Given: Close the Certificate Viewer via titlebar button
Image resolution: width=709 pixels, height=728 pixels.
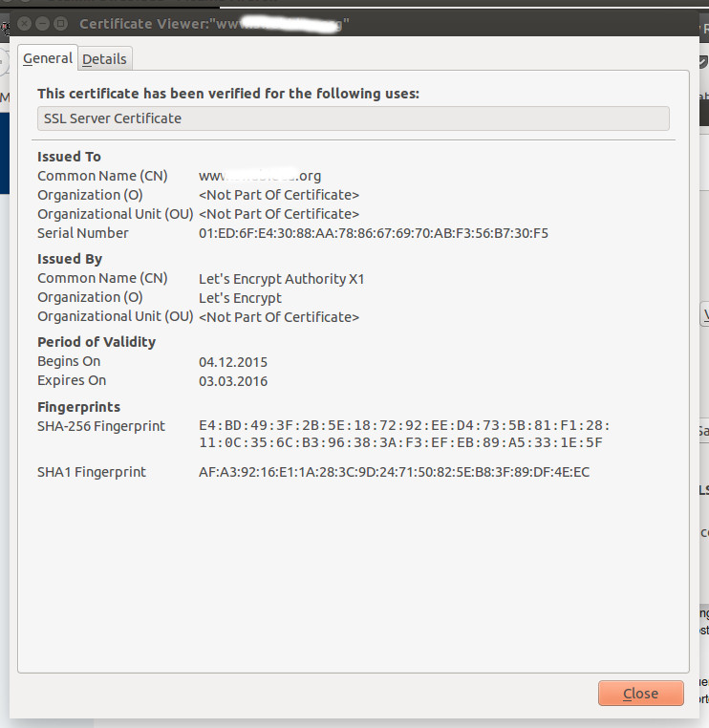Looking at the screenshot, I should point(24,23).
